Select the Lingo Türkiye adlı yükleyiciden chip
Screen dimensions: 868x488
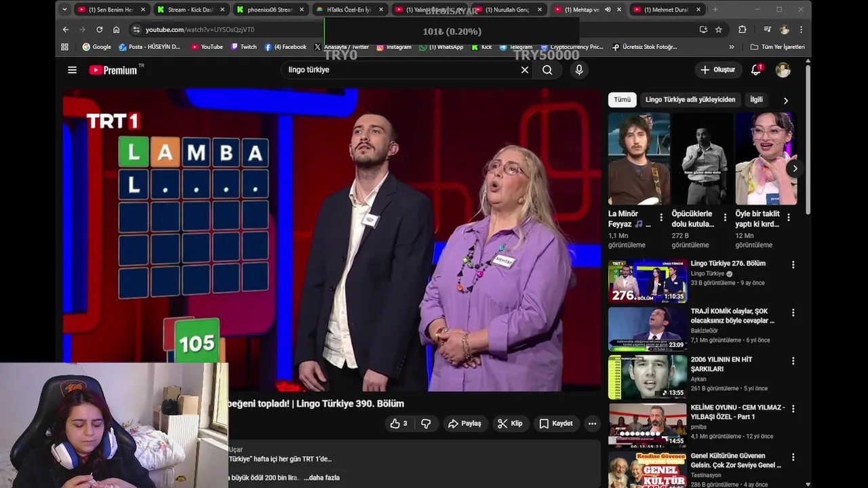[x=690, y=100]
